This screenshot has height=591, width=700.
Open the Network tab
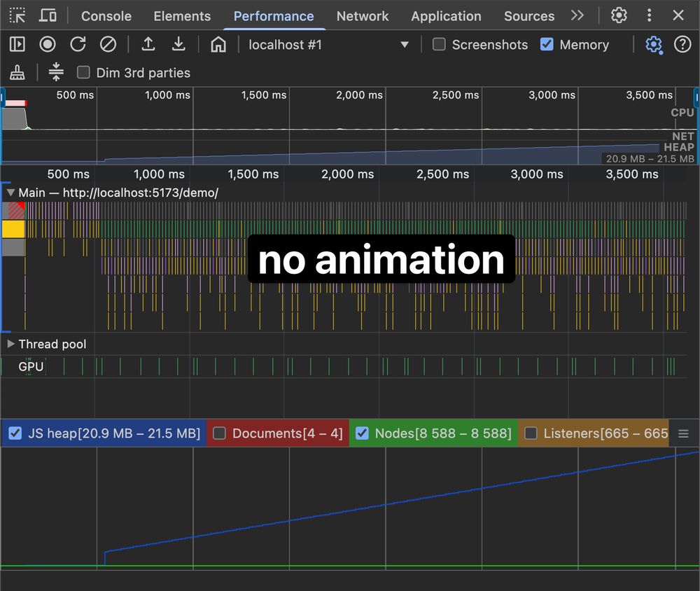pos(363,16)
